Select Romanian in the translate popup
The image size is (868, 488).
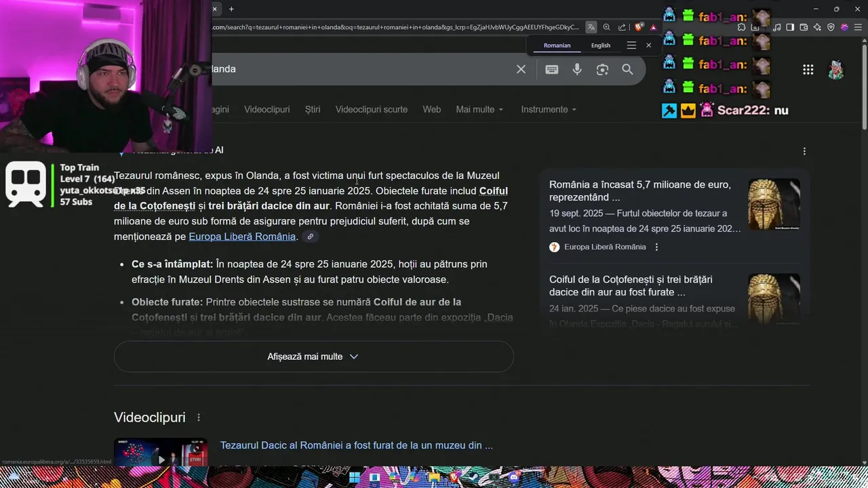pyautogui.click(x=557, y=45)
